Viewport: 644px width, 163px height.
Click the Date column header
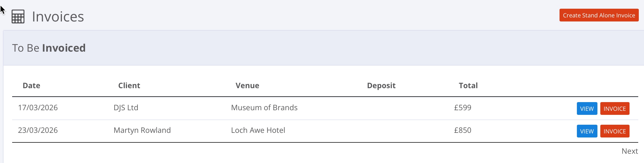point(32,86)
